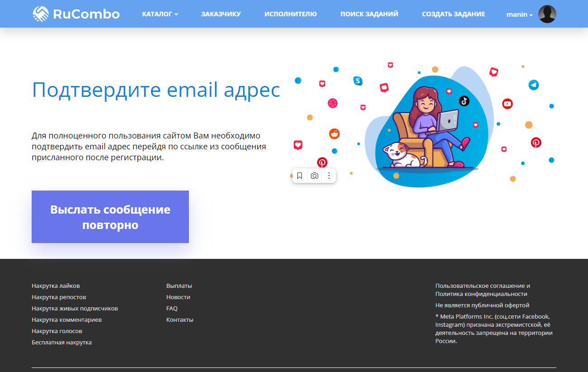Open Пользовательское соглашение и Политика конфиденциальности
The width and height of the screenshot is (588, 372).
pyautogui.click(x=483, y=290)
